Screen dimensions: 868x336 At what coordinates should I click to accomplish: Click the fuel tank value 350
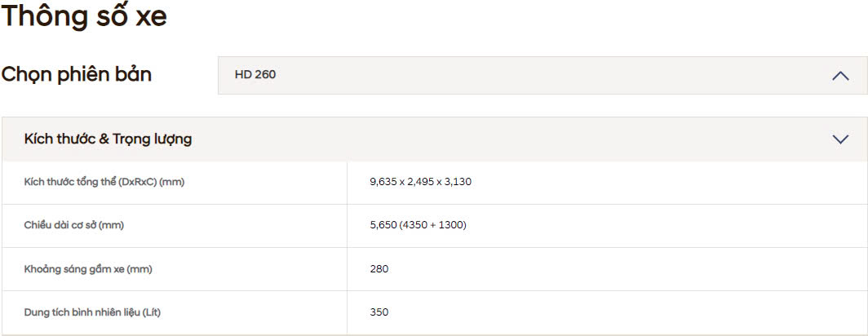[379, 312]
